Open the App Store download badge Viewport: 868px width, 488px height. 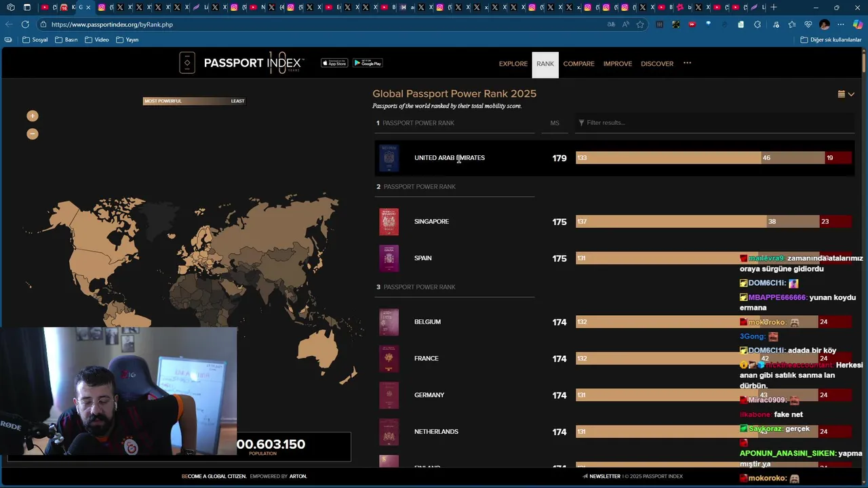pyautogui.click(x=334, y=63)
